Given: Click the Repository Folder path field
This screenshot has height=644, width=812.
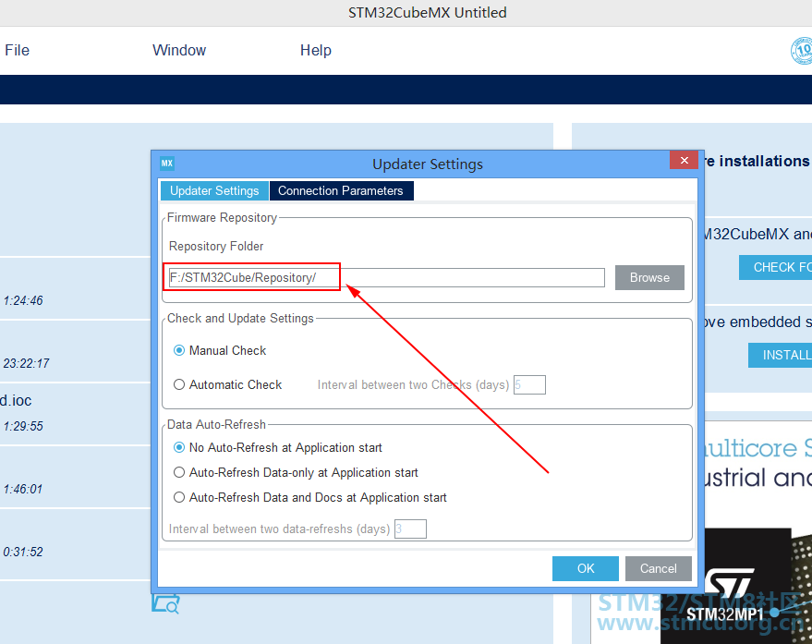Looking at the screenshot, I should [386, 278].
